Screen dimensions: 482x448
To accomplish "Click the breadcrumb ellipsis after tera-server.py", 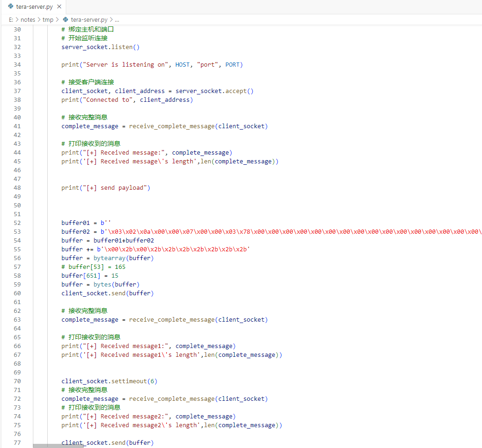I will 117,20.
